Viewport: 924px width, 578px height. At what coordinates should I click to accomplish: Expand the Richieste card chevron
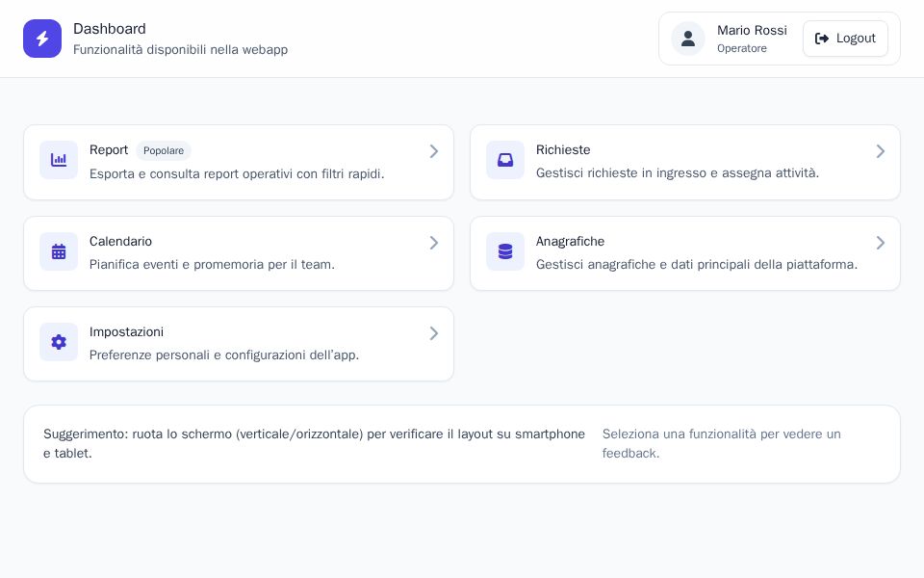point(881,151)
